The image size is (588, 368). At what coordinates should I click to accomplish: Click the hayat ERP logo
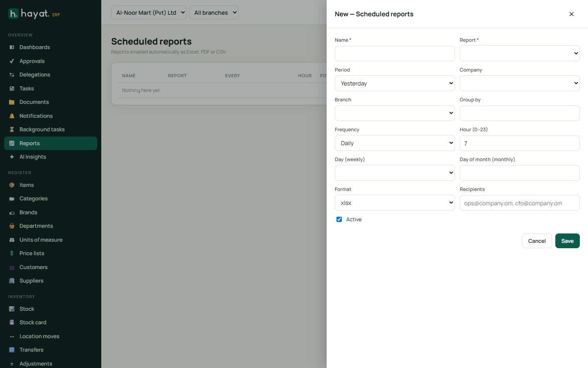click(x=34, y=14)
